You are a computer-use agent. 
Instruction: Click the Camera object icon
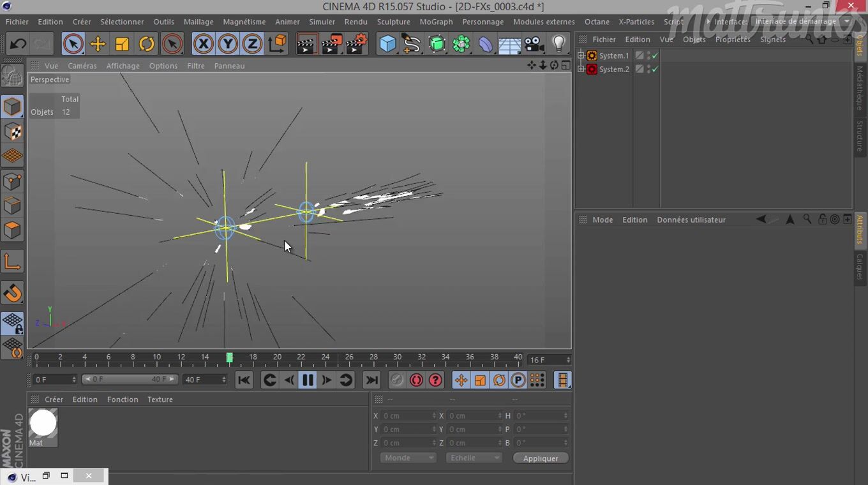pyautogui.click(x=534, y=44)
